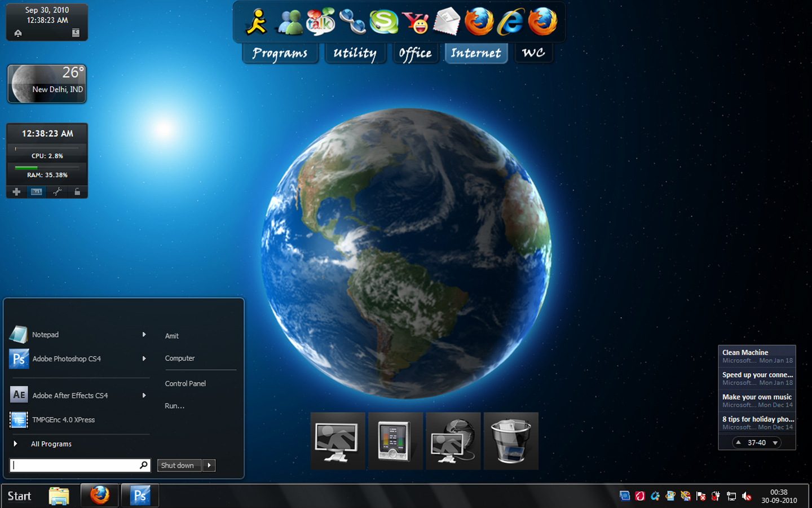Screen dimensions: 812x508
Task: Click the Photoshop icon on taskbar
Action: click(140, 496)
